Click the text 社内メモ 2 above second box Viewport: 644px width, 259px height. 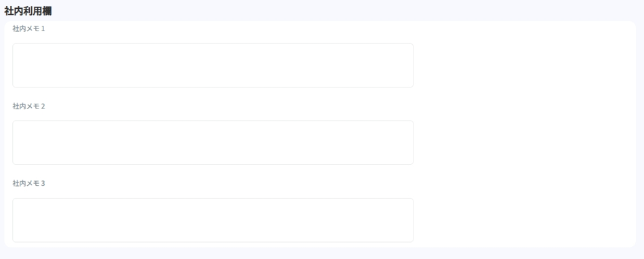[28, 106]
